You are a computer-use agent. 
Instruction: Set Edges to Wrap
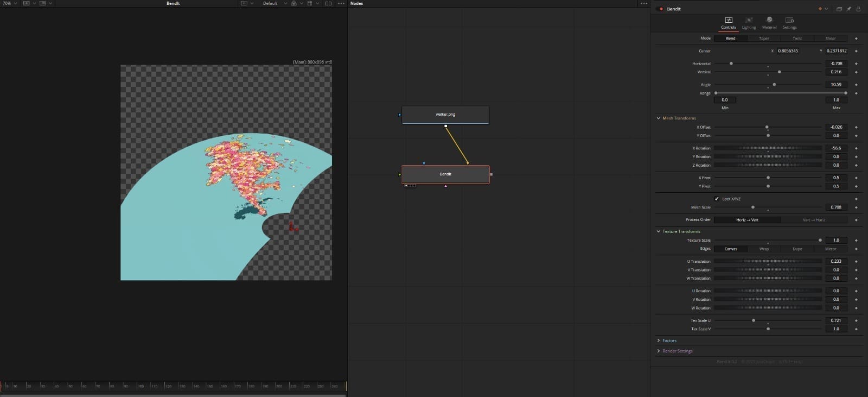(764, 249)
